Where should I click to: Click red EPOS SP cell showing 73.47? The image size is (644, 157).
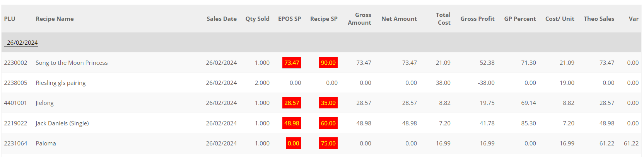coord(292,63)
